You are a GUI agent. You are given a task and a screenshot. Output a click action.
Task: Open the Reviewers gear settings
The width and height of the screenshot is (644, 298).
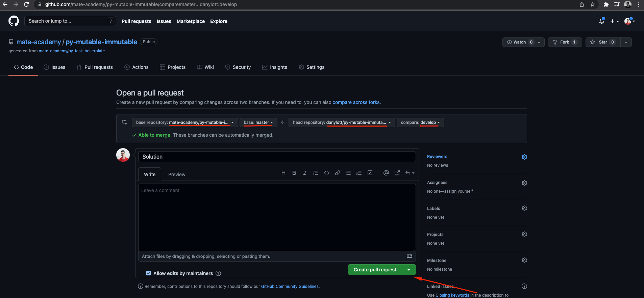click(524, 157)
